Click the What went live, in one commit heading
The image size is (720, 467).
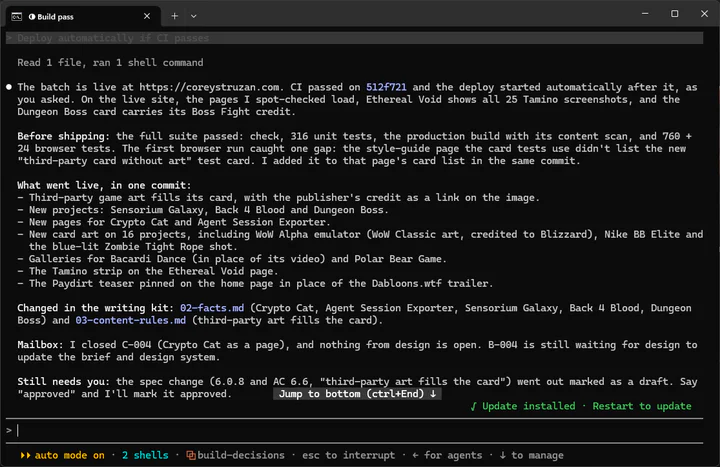click(104, 185)
